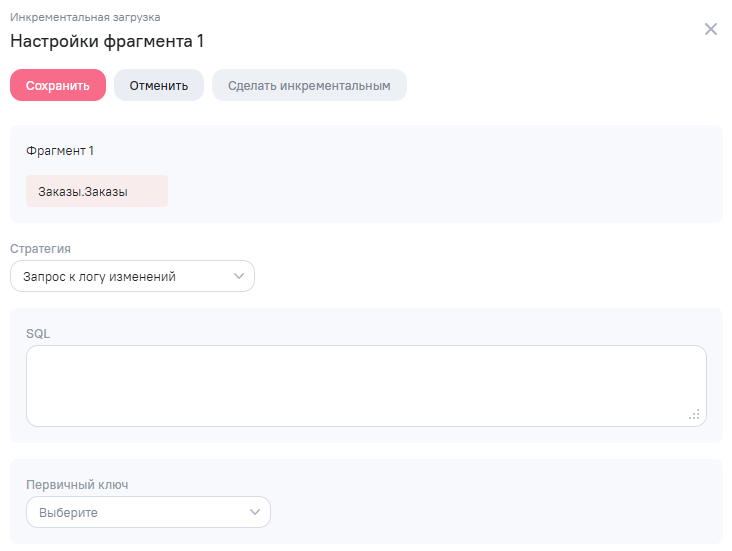Click the SQL field label
This screenshot has height=551, width=732.
tap(38, 333)
